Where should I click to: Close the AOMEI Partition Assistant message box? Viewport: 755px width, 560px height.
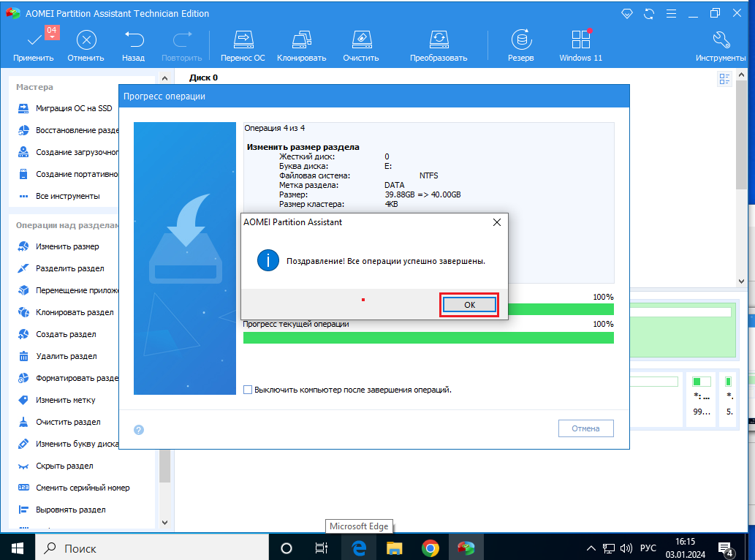pyautogui.click(x=497, y=222)
